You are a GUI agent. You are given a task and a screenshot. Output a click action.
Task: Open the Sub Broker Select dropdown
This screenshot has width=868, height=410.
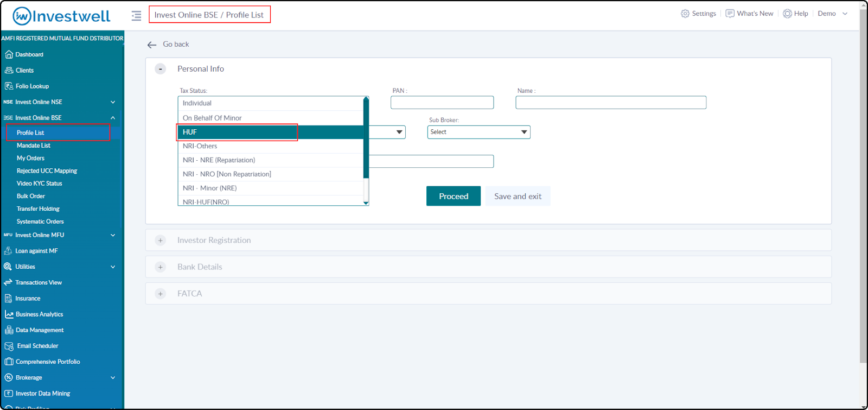pos(478,132)
